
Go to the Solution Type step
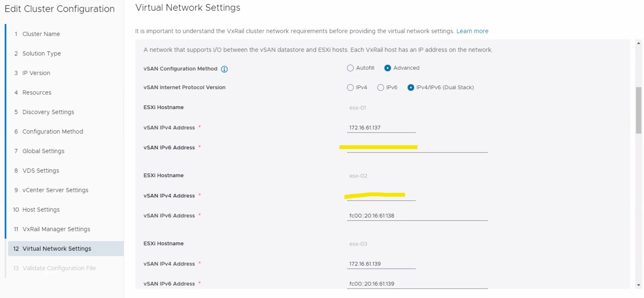point(42,53)
